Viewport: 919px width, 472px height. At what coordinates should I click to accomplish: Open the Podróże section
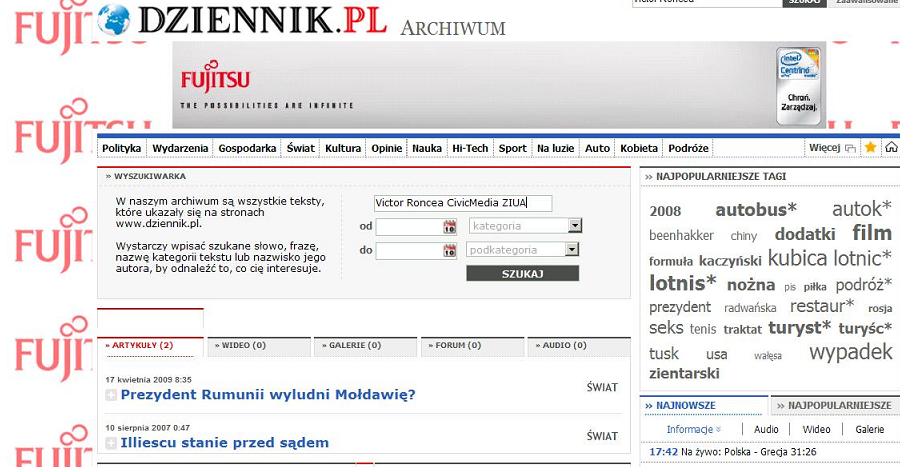coord(688,148)
